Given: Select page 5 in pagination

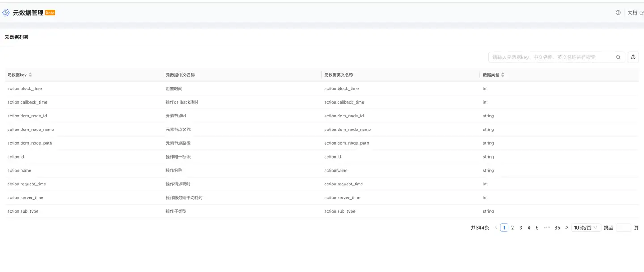Looking at the screenshot, I should click(537, 228).
